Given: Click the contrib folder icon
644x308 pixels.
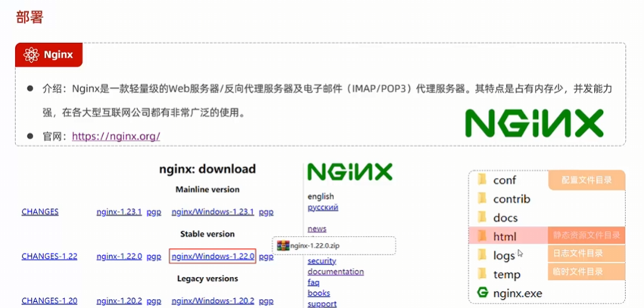Looking at the screenshot, I should [x=482, y=198].
